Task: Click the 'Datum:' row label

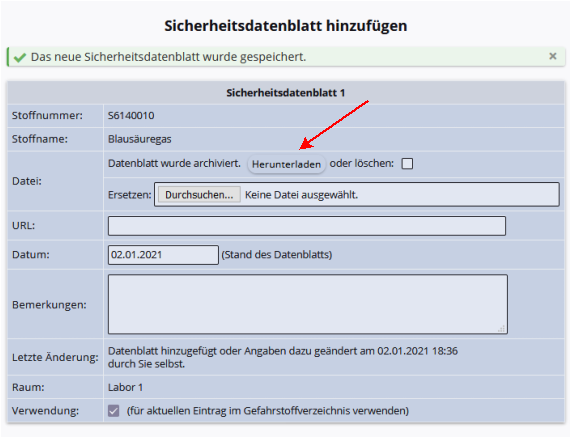Action: [x=31, y=255]
